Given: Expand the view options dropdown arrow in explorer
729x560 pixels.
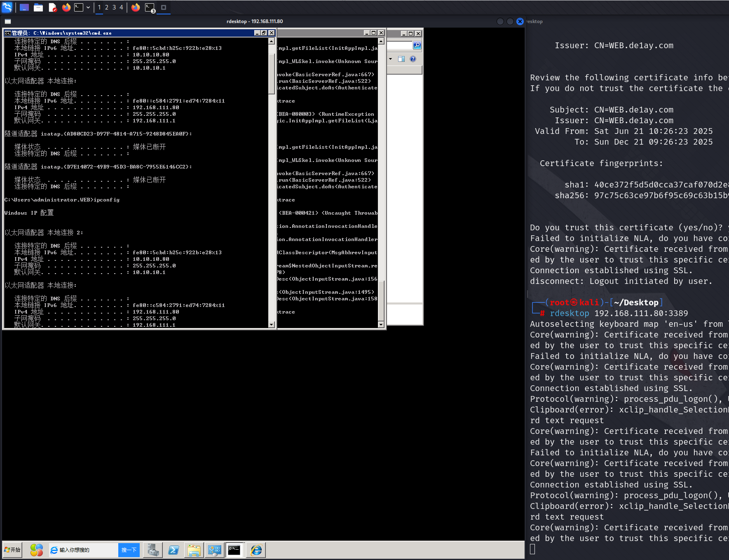Looking at the screenshot, I should 391,59.
